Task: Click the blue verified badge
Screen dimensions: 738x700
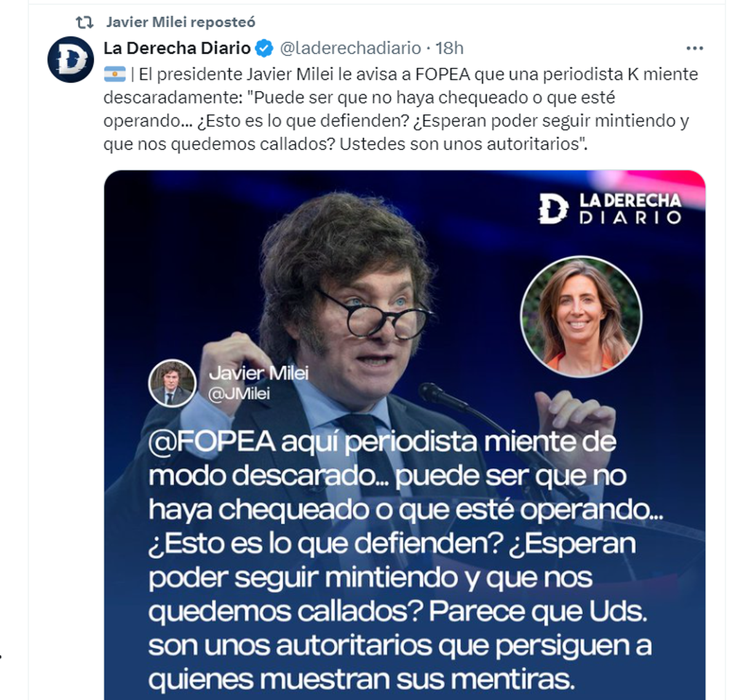Action: click(264, 48)
